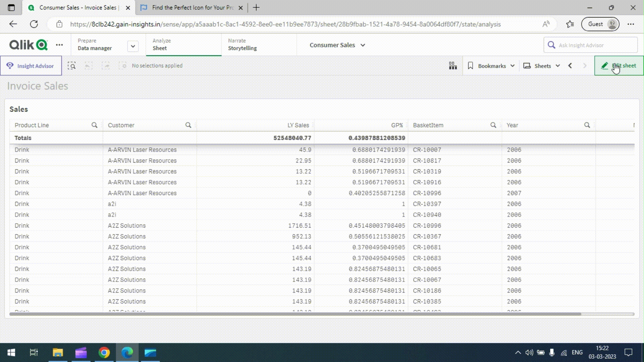Open the Smart search selection tool
644x362 pixels.
point(71,66)
